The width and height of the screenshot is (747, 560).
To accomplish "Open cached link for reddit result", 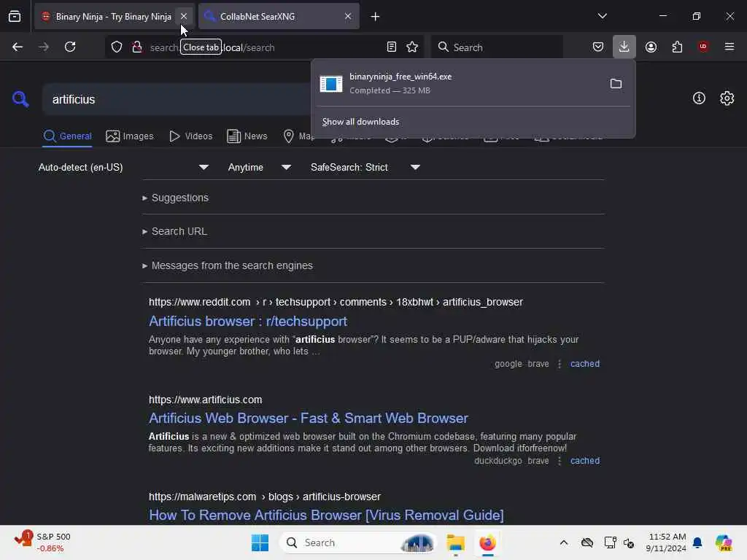I will point(584,364).
